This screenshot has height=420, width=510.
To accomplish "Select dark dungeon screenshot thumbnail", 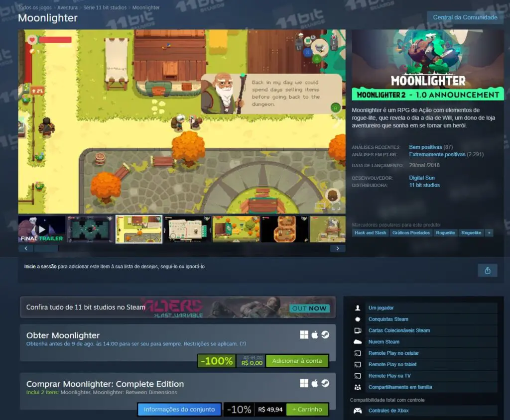I will [x=90, y=229].
